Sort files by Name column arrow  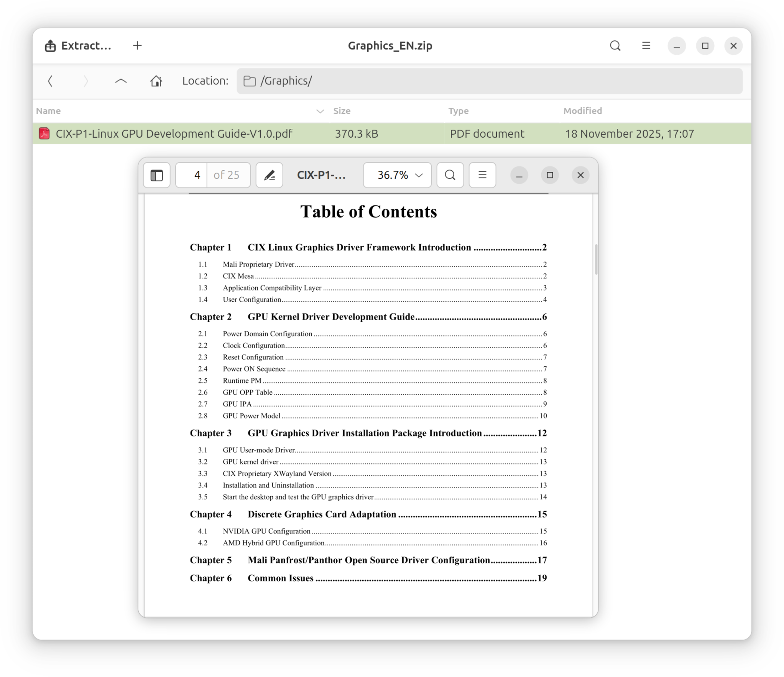320,111
